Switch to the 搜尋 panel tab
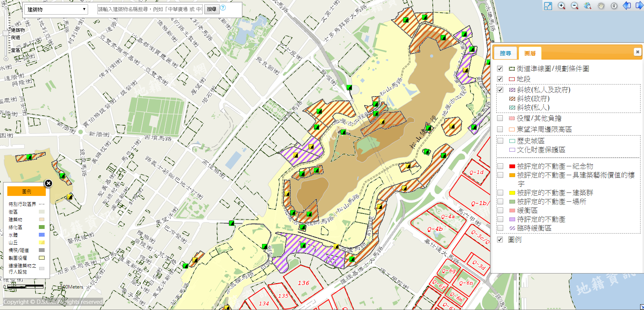This screenshot has height=310, width=644. pos(505,53)
